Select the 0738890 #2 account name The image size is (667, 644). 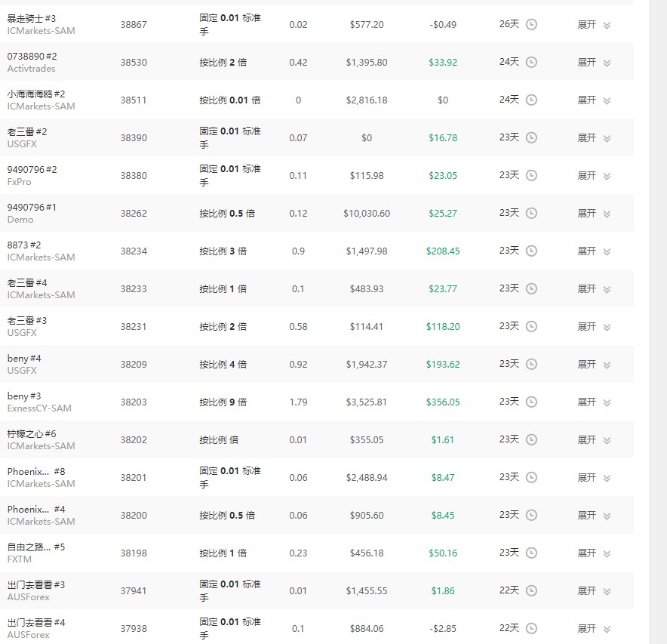click(32, 56)
